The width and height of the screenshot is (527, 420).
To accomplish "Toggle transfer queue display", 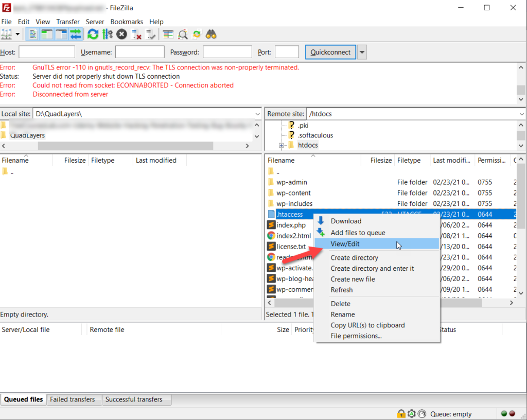I will coord(76,34).
